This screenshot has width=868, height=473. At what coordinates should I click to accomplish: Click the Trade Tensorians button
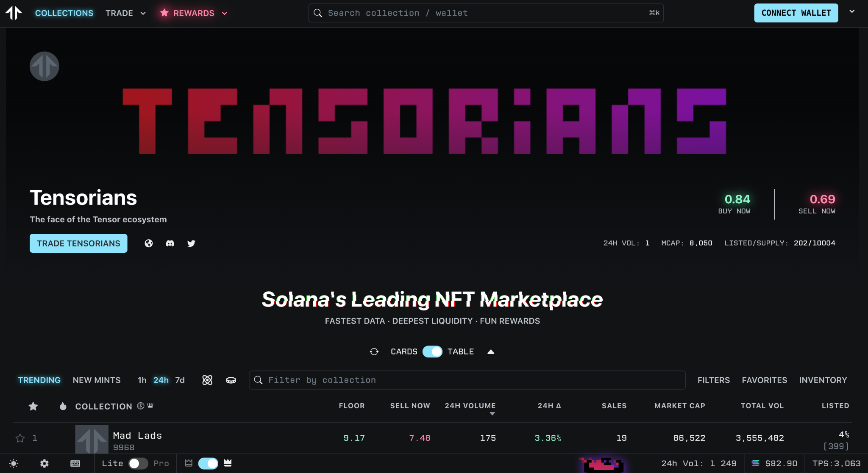78,243
